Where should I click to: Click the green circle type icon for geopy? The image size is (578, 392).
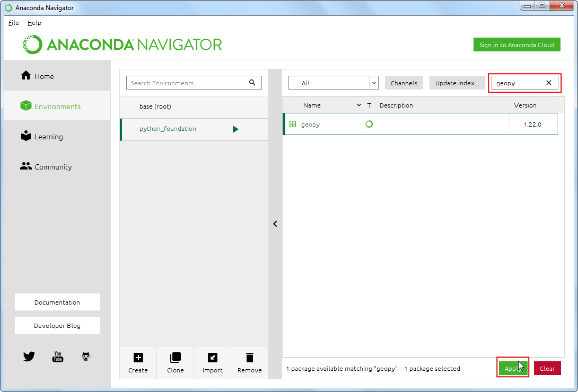(x=369, y=124)
